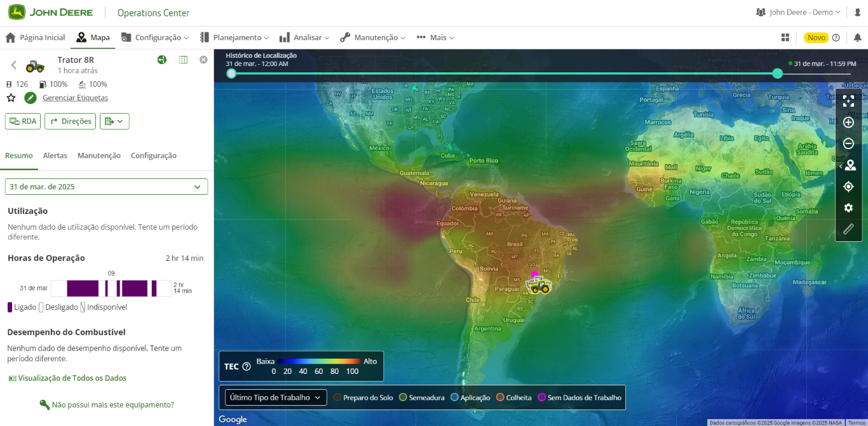This screenshot has width=868, height=426.
Task: Zoom in on the map
Action: 848,123
